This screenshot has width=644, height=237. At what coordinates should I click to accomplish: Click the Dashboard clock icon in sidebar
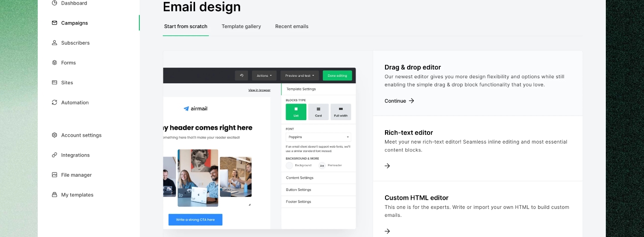tap(54, 3)
